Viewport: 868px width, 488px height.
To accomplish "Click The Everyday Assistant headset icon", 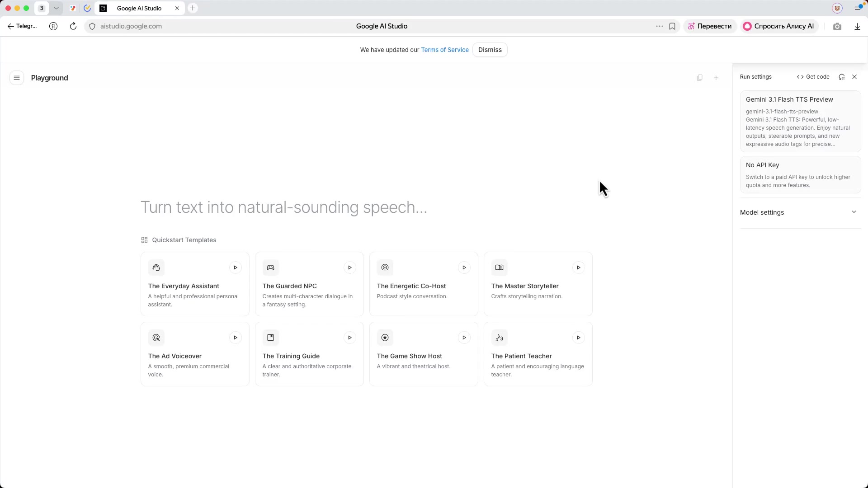I will click(156, 267).
